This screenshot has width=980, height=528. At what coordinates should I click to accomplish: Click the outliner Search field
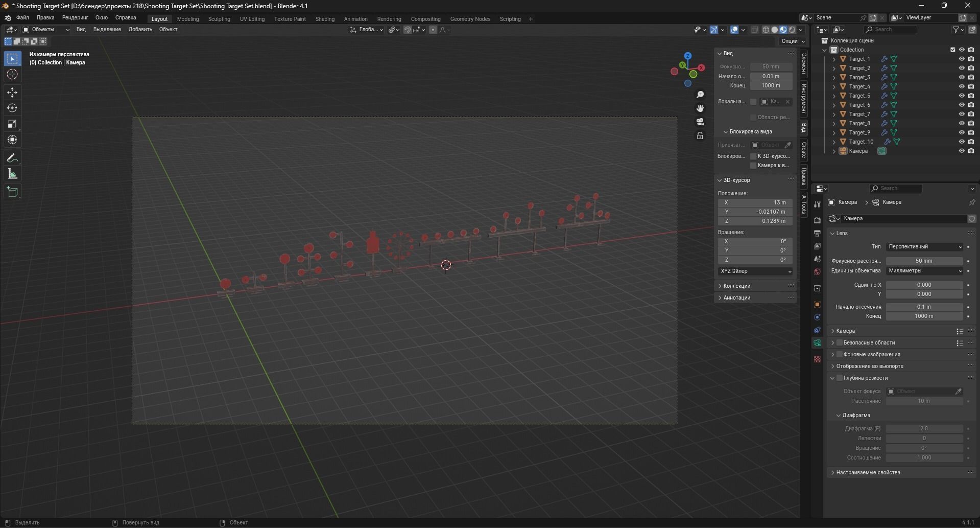coord(890,30)
